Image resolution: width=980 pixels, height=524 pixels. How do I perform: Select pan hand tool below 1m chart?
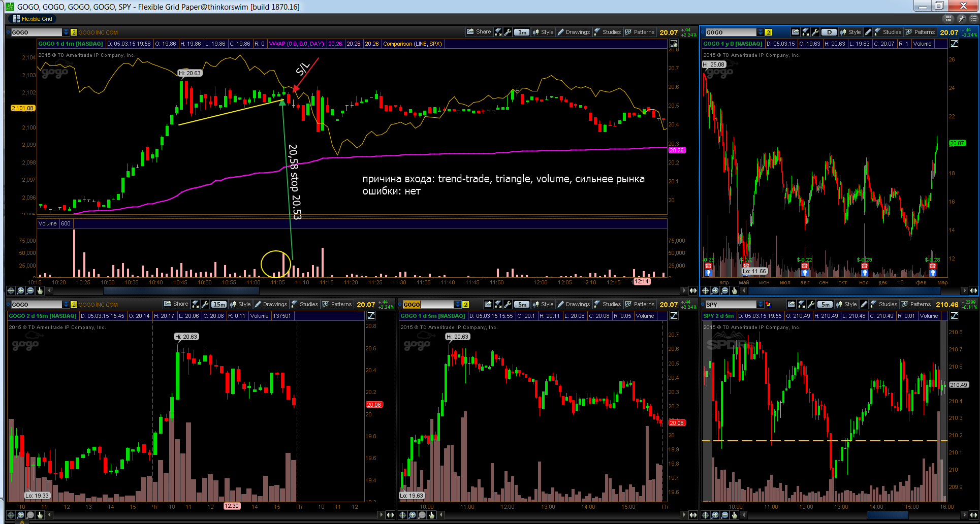click(40, 290)
